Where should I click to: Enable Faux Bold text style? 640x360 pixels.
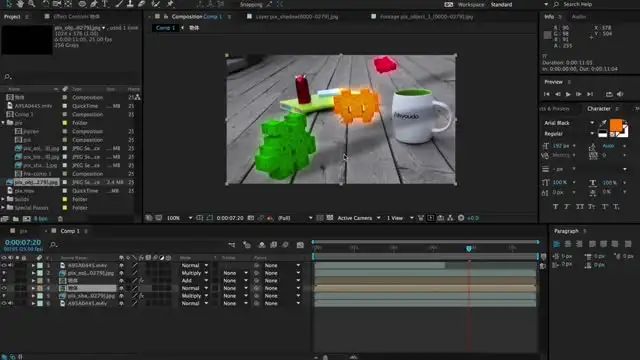[x=555, y=207]
